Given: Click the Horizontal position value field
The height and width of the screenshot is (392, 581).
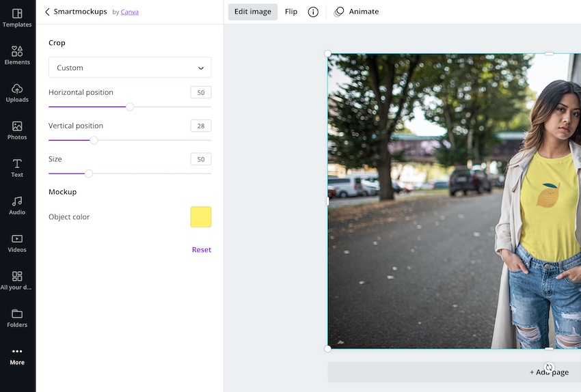Looking at the screenshot, I should [x=201, y=93].
